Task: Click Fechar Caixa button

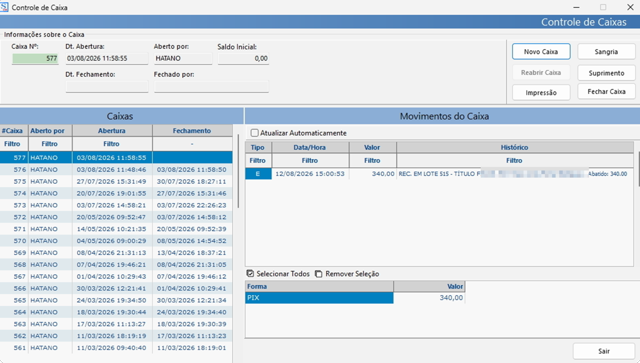Action: tap(606, 91)
